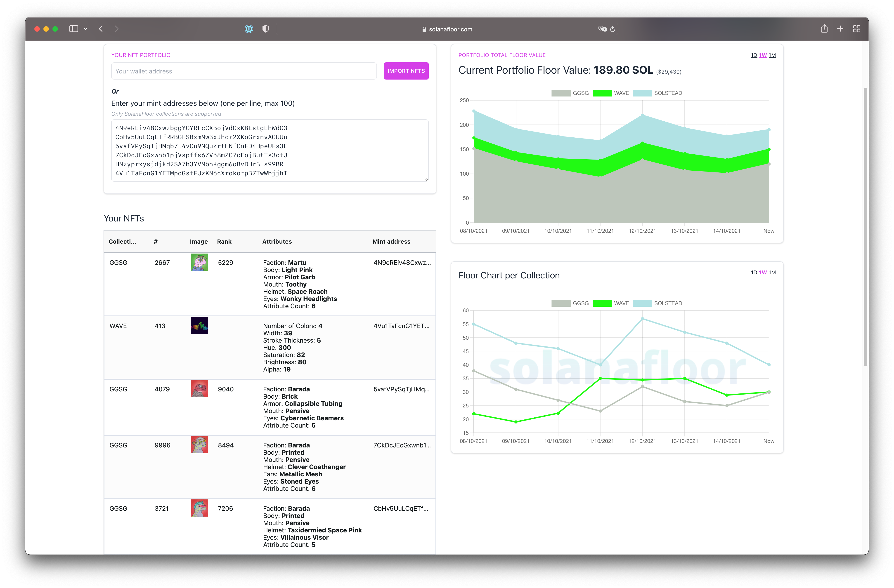Select 1M range on portfolio floor value
This screenshot has width=894, height=588.
click(772, 55)
